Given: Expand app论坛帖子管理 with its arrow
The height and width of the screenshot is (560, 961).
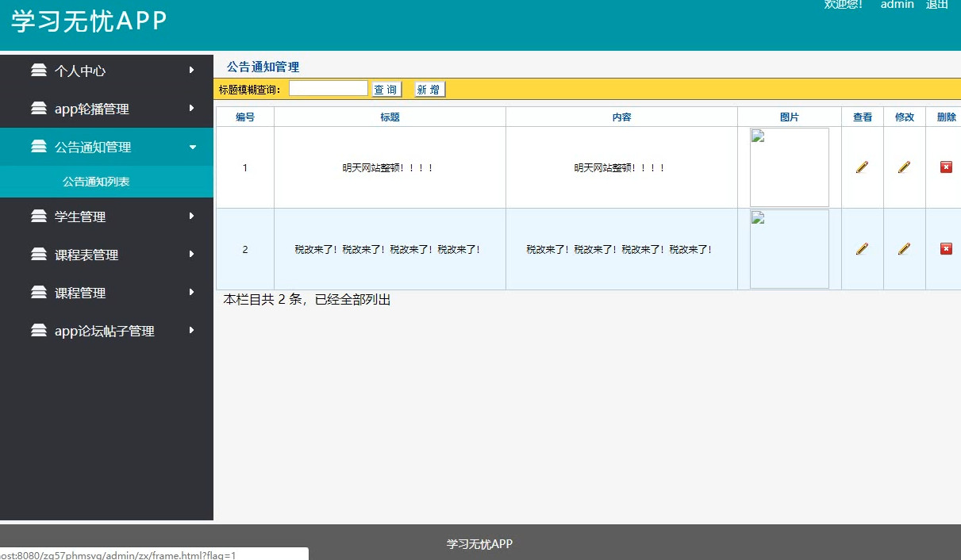Looking at the screenshot, I should [192, 330].
